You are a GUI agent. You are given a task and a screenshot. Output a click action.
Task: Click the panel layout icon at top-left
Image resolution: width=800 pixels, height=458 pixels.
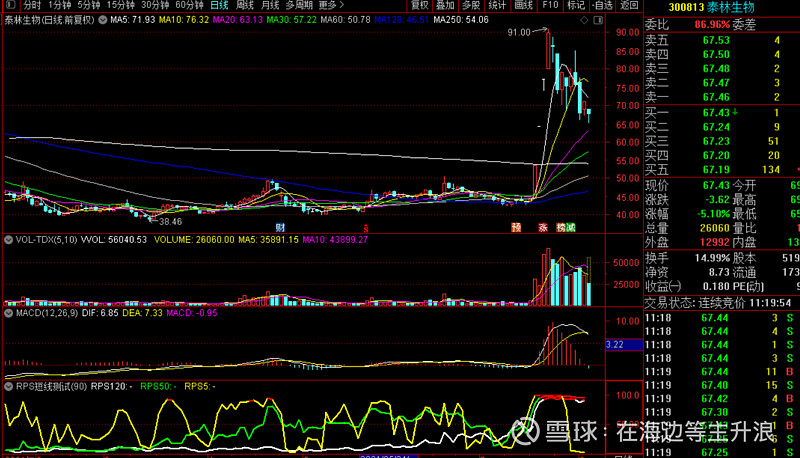click(10, 5)
